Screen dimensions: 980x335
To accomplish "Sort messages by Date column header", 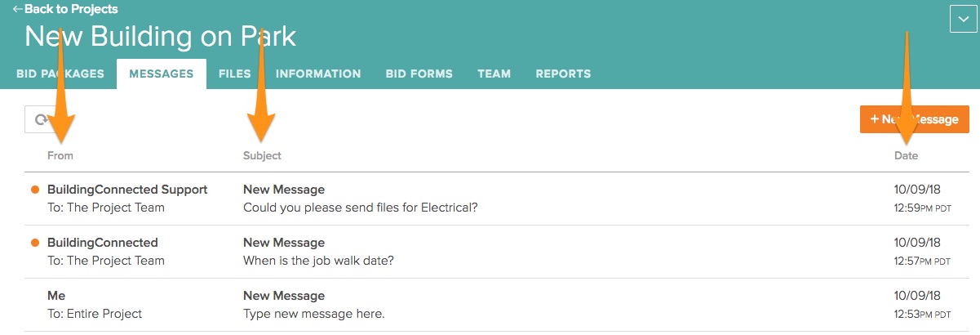I will tap(906, 155).
